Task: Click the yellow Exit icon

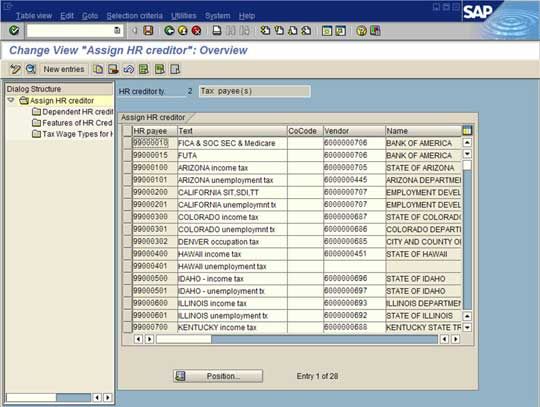Action: (183, 31)
